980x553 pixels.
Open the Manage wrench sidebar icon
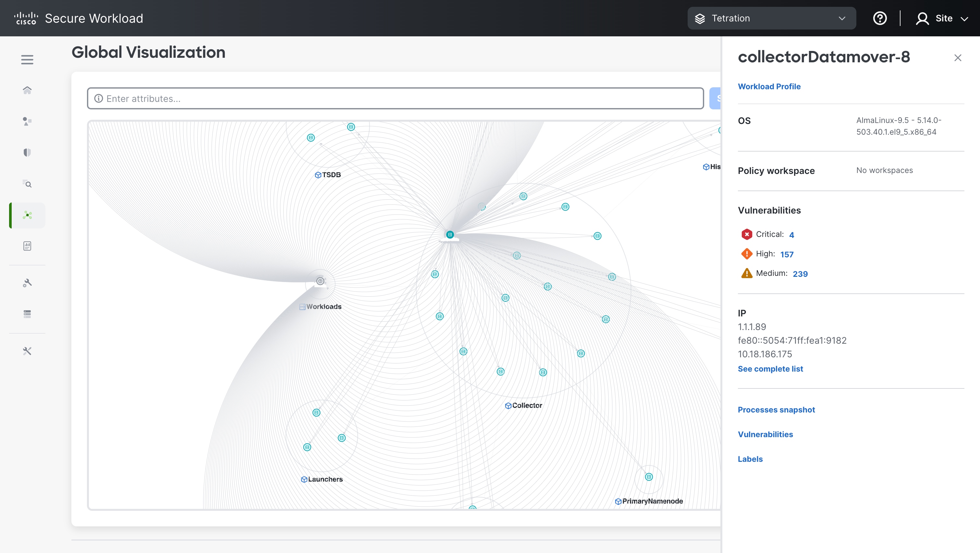(x=27, y=283)
